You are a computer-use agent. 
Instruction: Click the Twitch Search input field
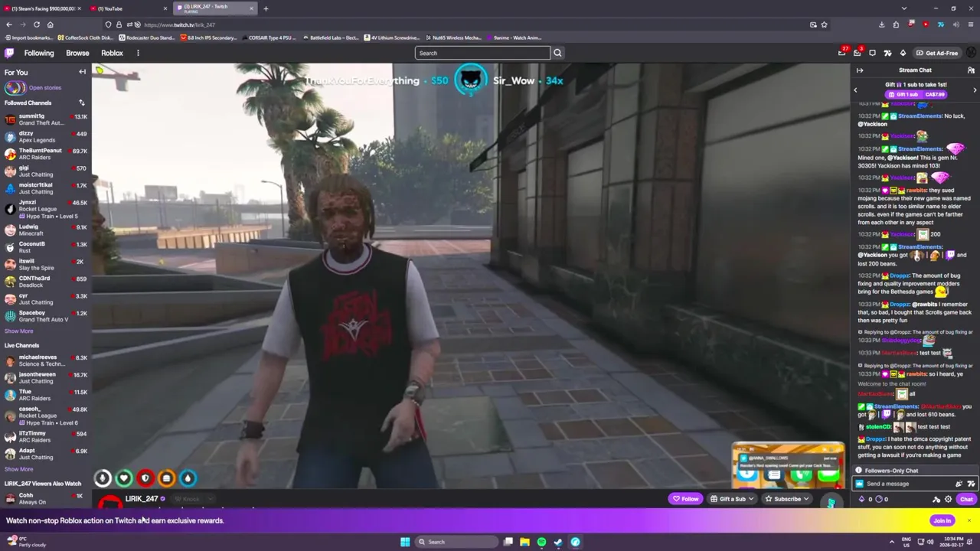click(482, 53)
